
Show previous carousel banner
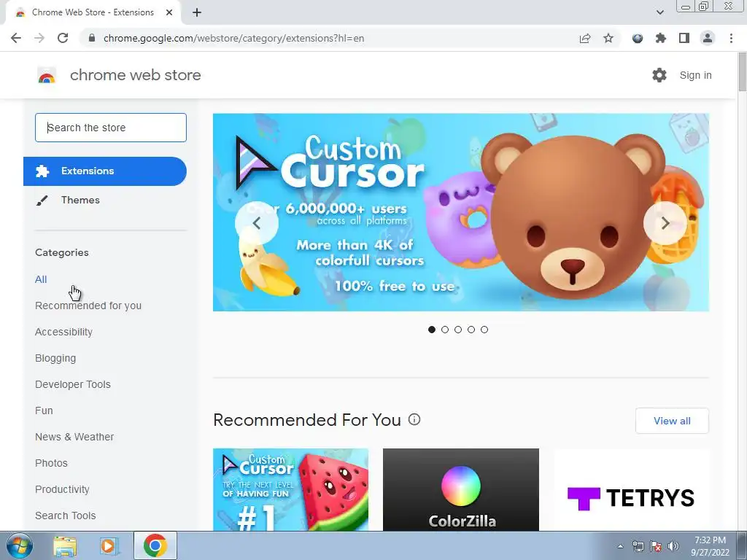click(257, 223)
